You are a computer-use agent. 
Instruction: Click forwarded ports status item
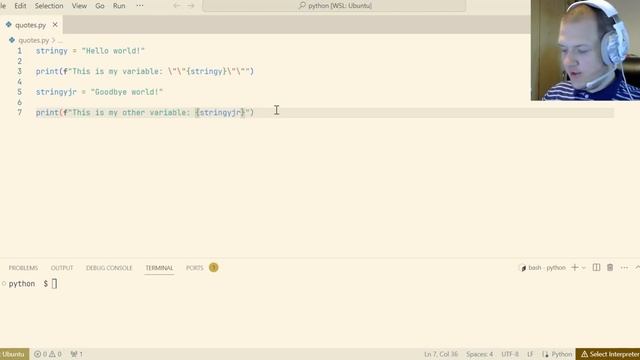tap(76, 354)
